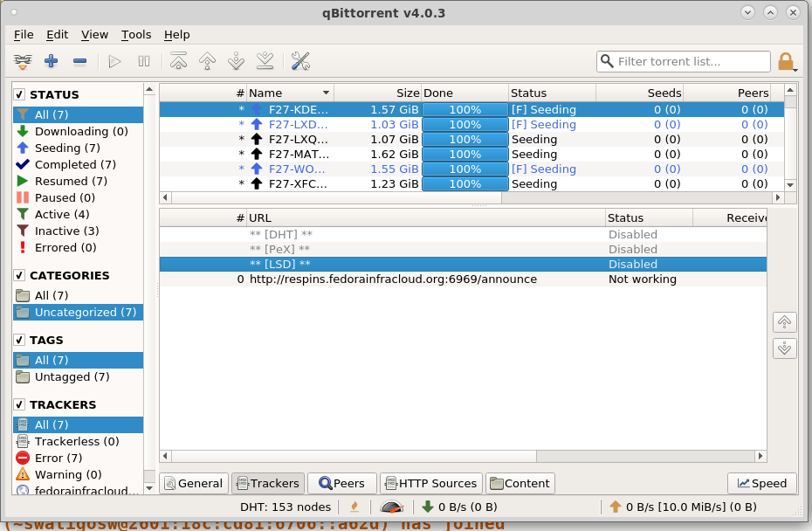Open the Edit menu
The height and width of the screenshot is (531, 812).
(x=57, y=35)
